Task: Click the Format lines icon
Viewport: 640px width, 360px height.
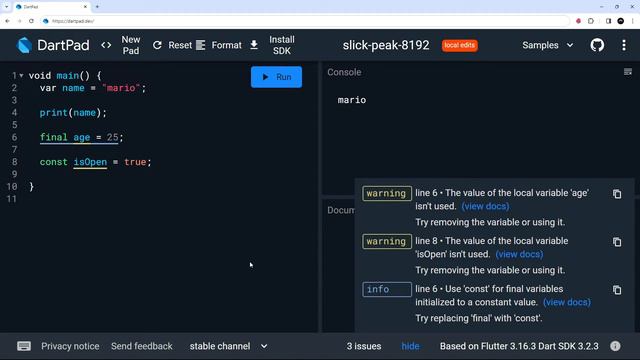Action: pos(200,45)
